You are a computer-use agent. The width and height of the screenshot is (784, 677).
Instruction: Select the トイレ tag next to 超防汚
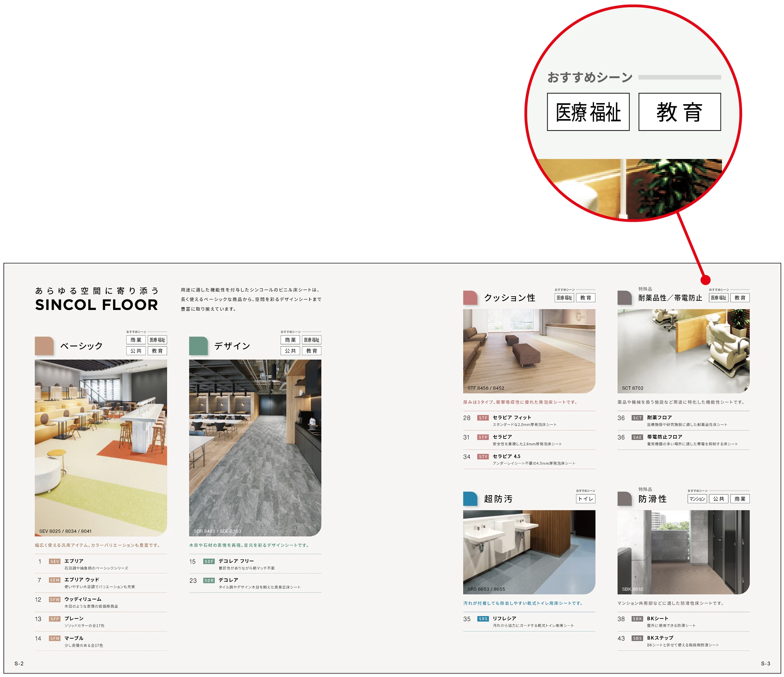click(586, 499)
